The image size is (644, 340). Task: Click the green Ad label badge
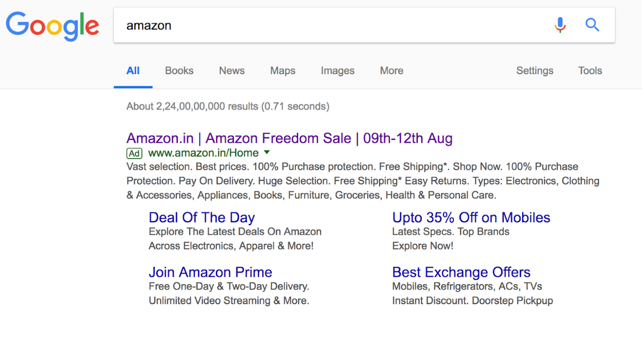pos(134,153)
